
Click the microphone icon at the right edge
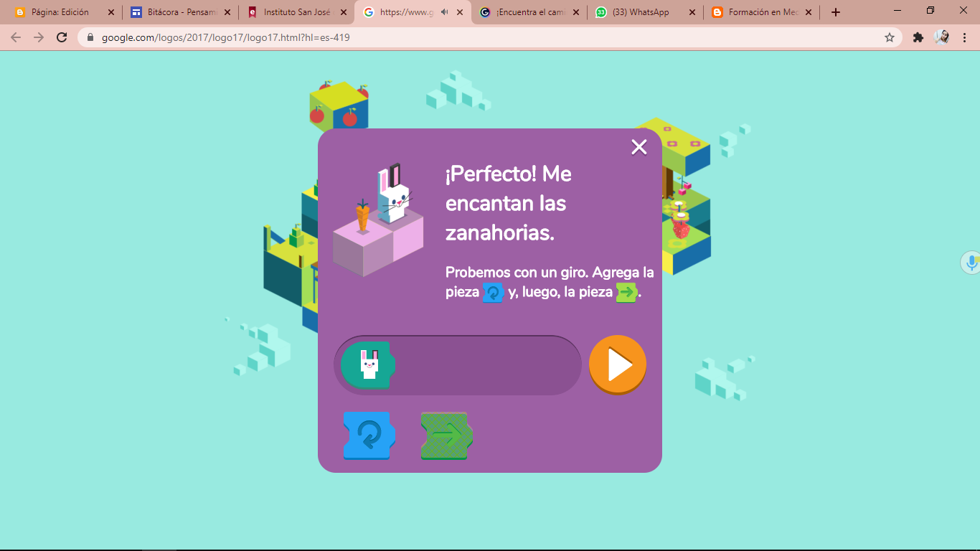[x=971, y=263]
